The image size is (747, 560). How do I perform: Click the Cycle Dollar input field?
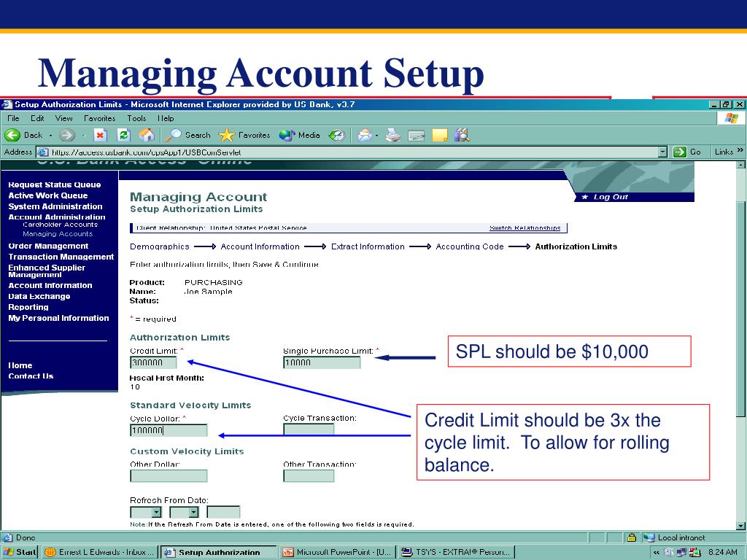(x=169, y=430)
